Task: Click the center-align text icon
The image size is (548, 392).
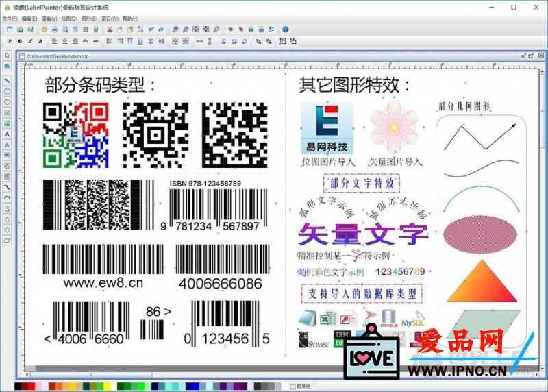Action: click(x=65, y=41)
